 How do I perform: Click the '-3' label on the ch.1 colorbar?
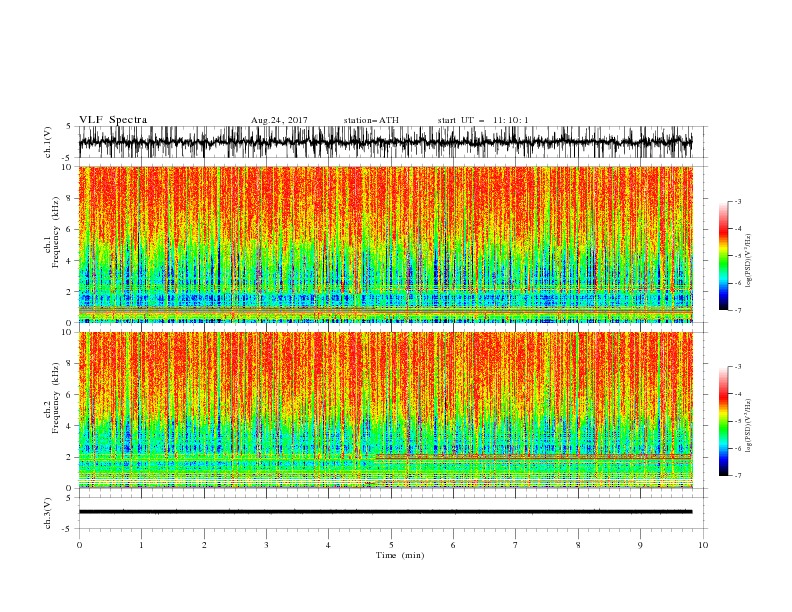(737, 201)
